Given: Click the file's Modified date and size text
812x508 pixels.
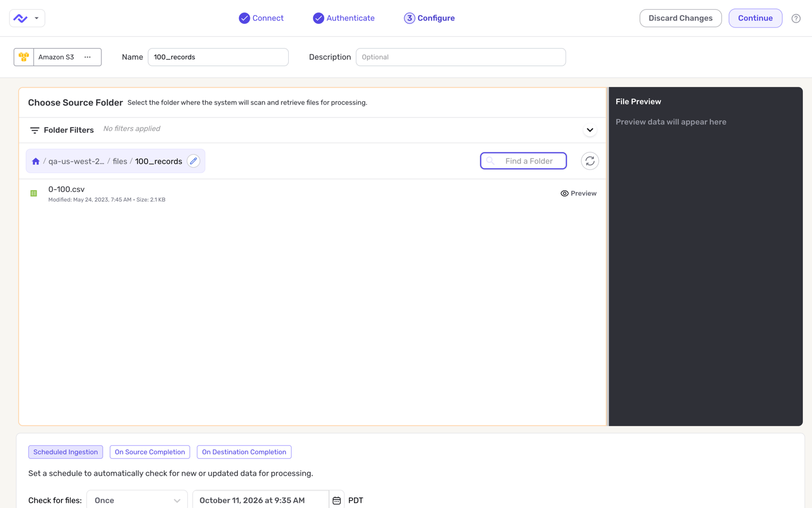Looking at the screenshot, I should pos(107,200).
